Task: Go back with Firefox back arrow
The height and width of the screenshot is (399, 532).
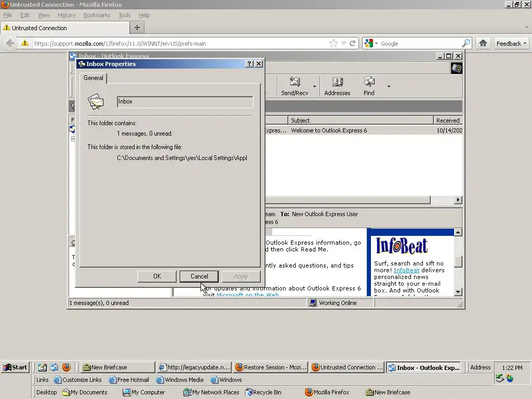Action: 10,44
